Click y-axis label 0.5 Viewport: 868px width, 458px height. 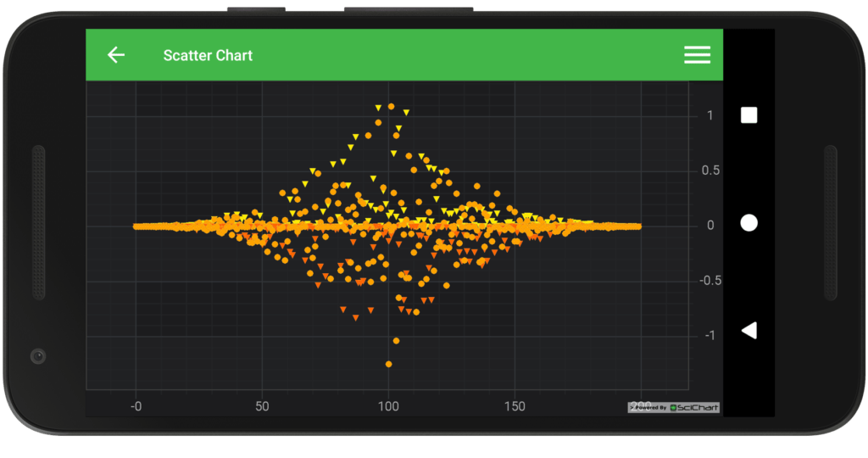point(710,170)
